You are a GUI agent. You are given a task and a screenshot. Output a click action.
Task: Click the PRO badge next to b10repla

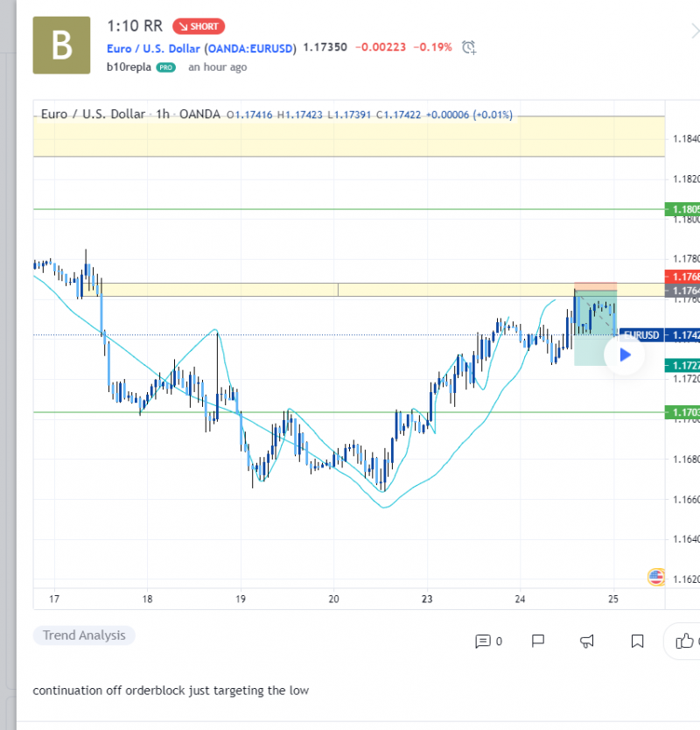166,67
